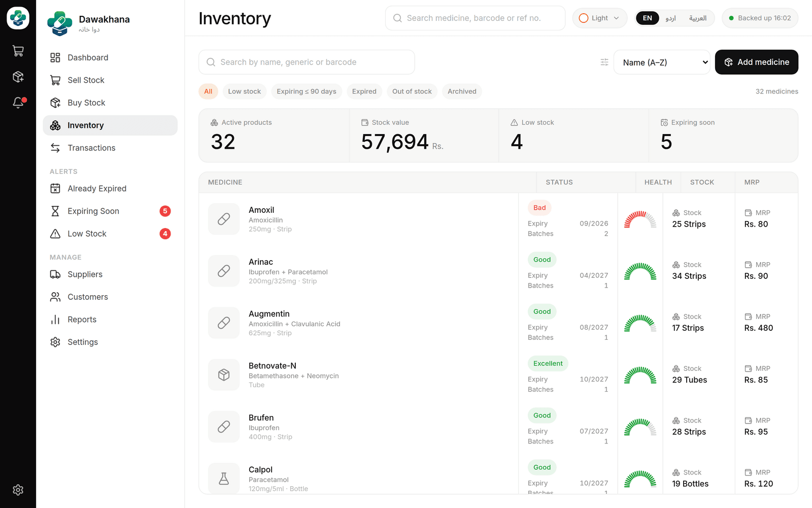Select the Low stock filter tab
This screenshot has height=508, width=812.
[x=244, y=91]
